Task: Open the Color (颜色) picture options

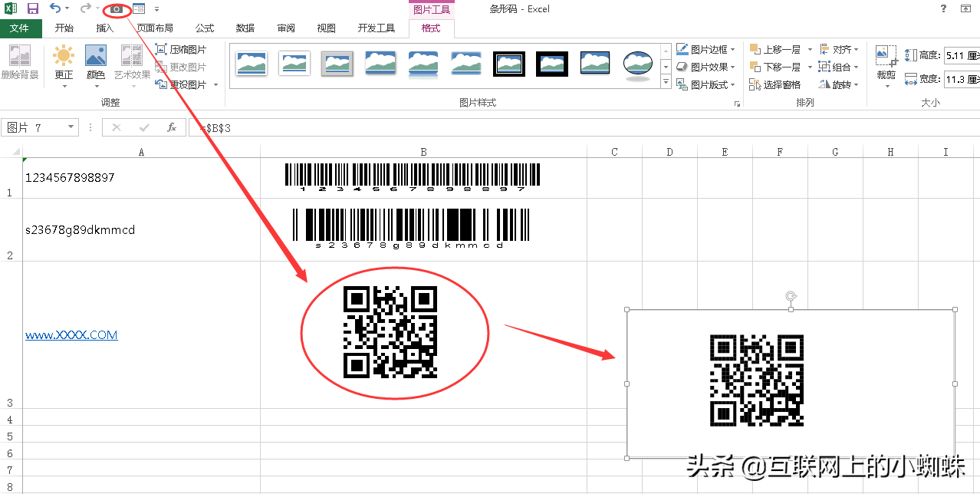Action: coord(96,65)
